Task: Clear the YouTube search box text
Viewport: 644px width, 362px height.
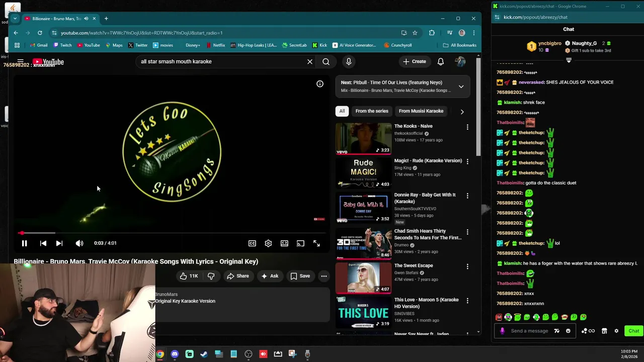Action: (310, 61)
